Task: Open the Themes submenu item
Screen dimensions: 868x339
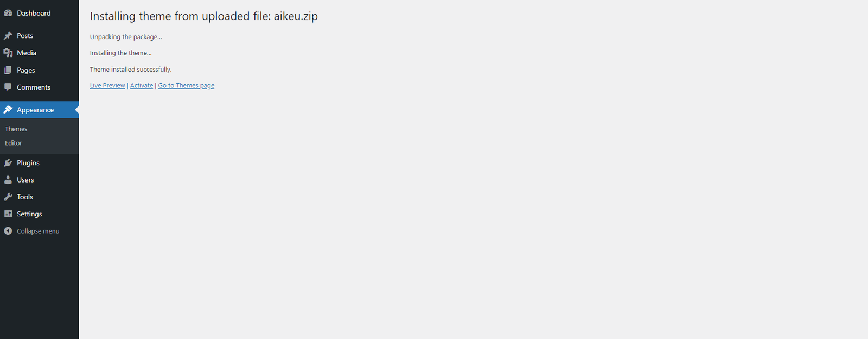Action: 16,129
